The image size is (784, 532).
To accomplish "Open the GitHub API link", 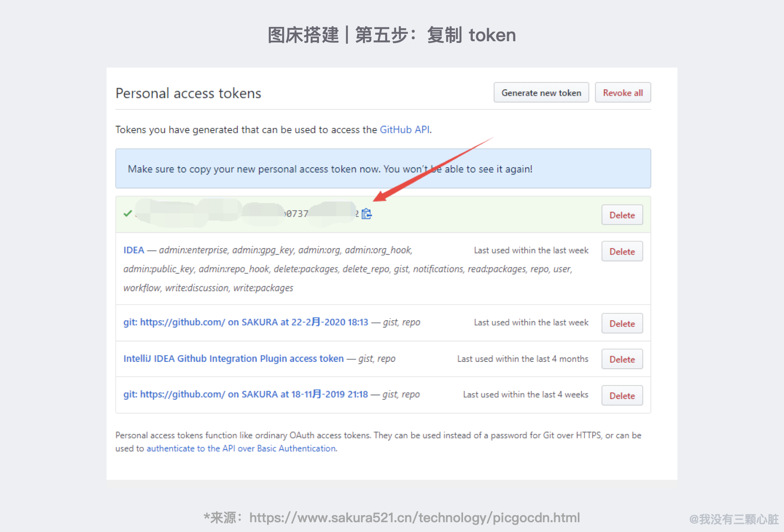I will pos(404,130).
